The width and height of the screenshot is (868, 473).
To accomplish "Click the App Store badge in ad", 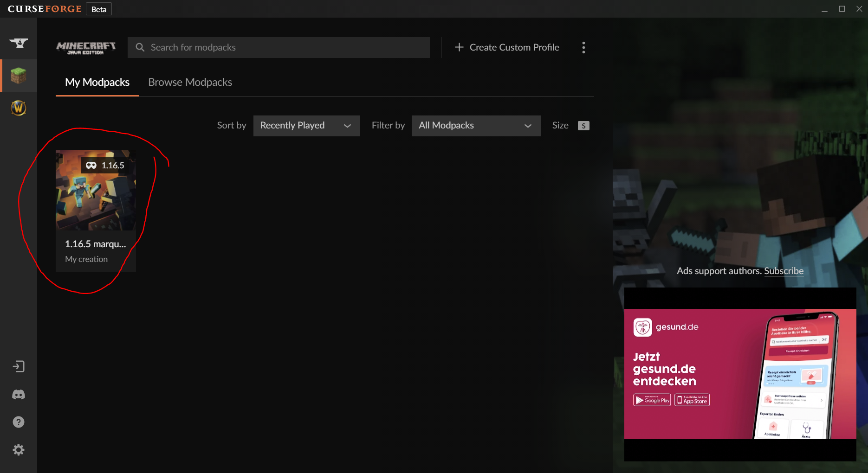I will pos(692,400).
